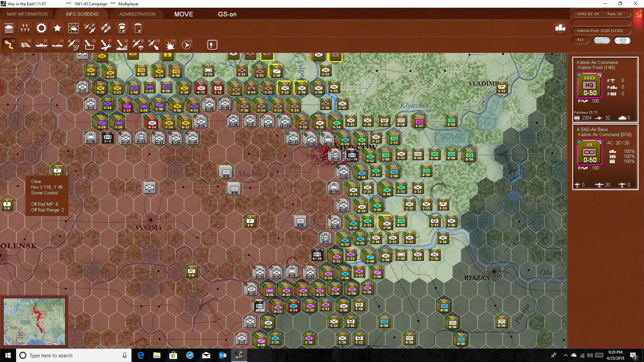Click the Vehicle Pool 210K display

tap(601, 31)
